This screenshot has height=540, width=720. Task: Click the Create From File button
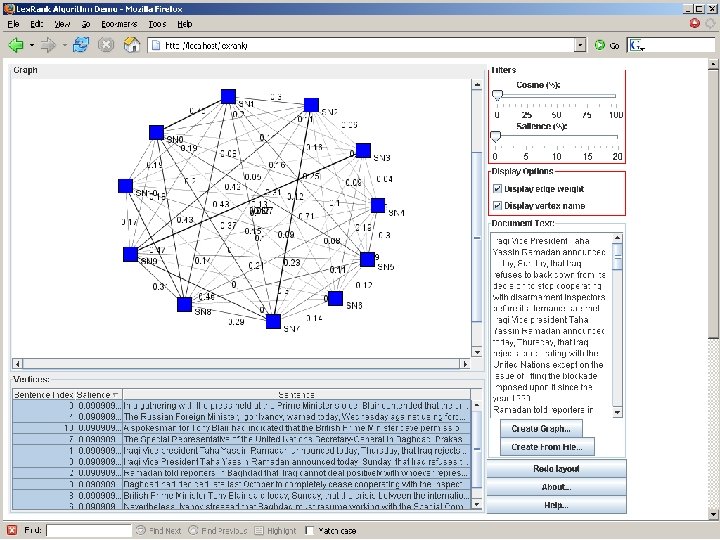pyautogui.click(x=547, y=446)
